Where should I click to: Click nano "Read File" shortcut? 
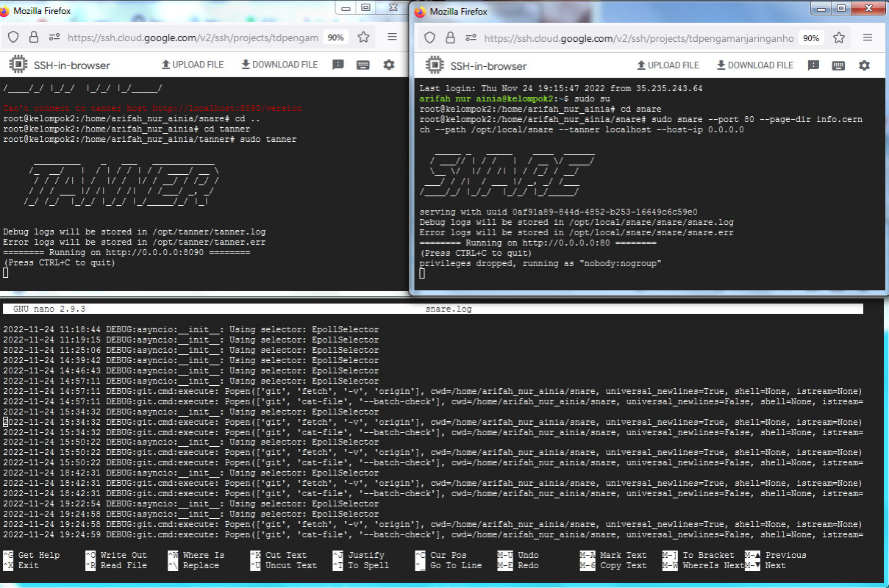pyautogui.click(x=116, y=565)
